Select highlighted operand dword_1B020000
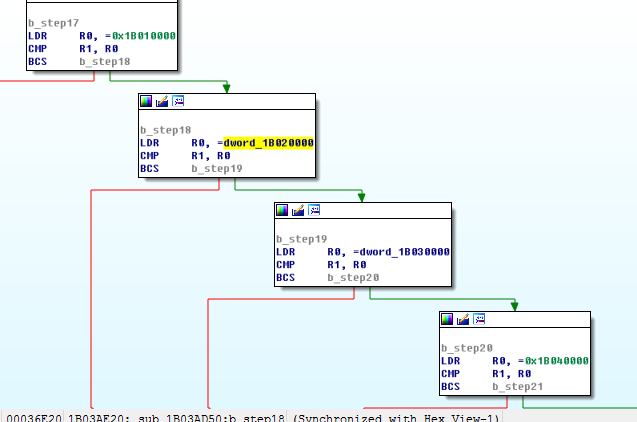Image resolution: width=637 pixels, height=422 pixels. [x=269, y=143]
